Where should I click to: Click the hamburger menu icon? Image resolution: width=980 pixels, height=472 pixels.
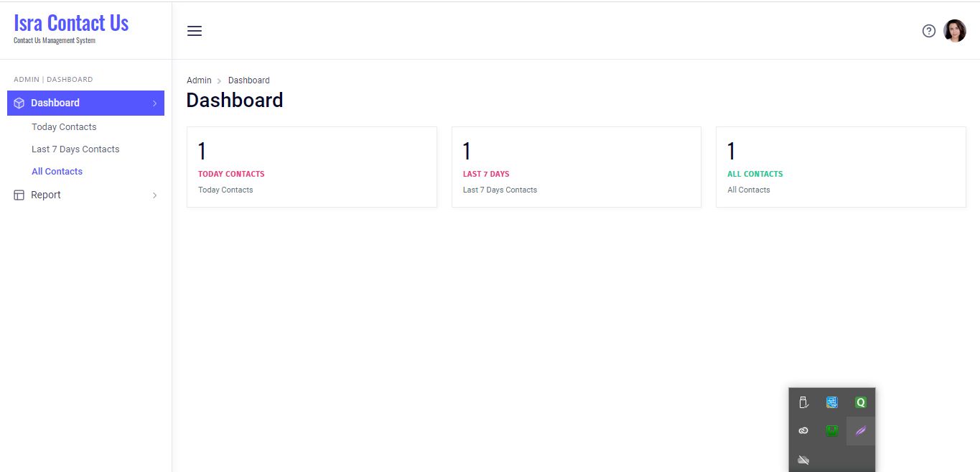tap(195, 31)
